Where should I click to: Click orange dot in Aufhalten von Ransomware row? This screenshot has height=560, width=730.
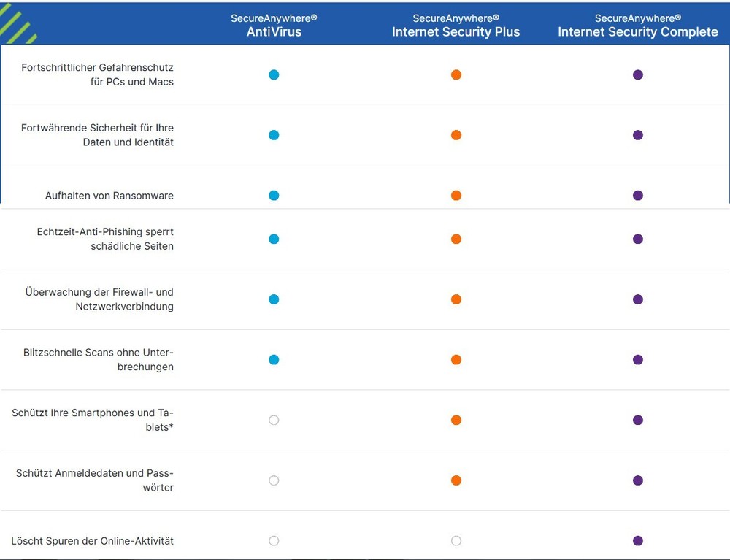[x=456, y=196]
